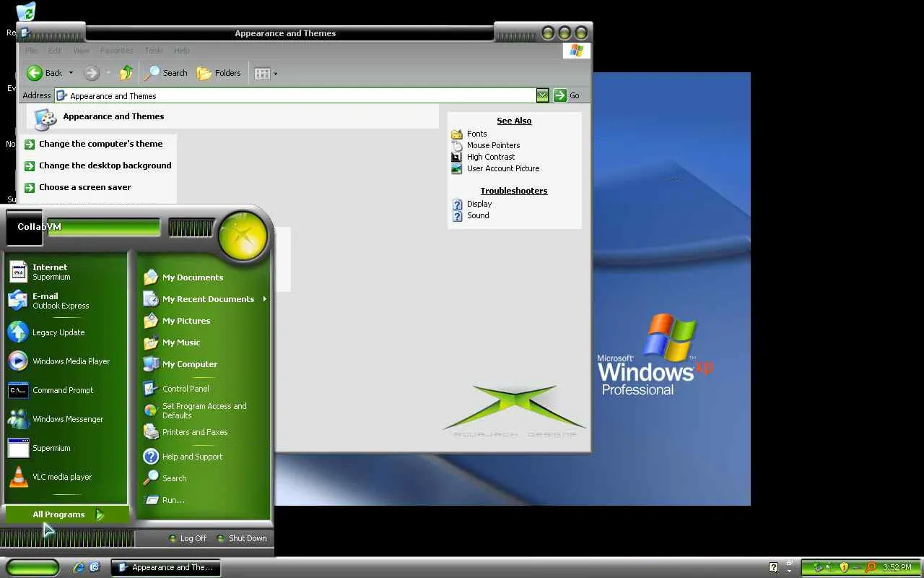Click the Recycle Bin desktop icon
Image resolution: width=924 pixels, height=578 pixels.
[x=25, y=12]
